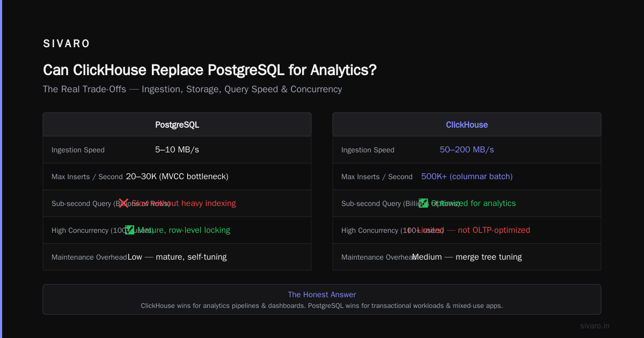Click 'Ingestion Speed' label in PostgreSQL card
Image resolution: width=644 pixels, height=338 pixels.
coord(78,150)
